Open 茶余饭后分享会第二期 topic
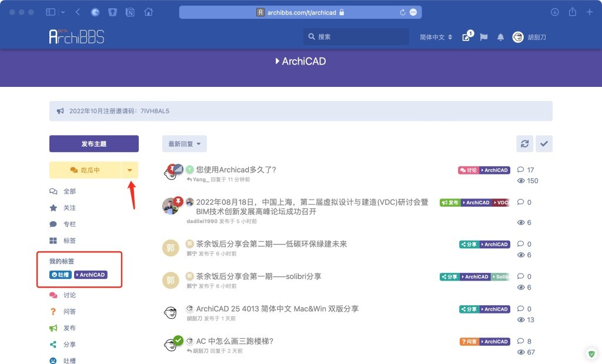The width and height of the screenshot is (602, 364). click(x=272, y=244)
